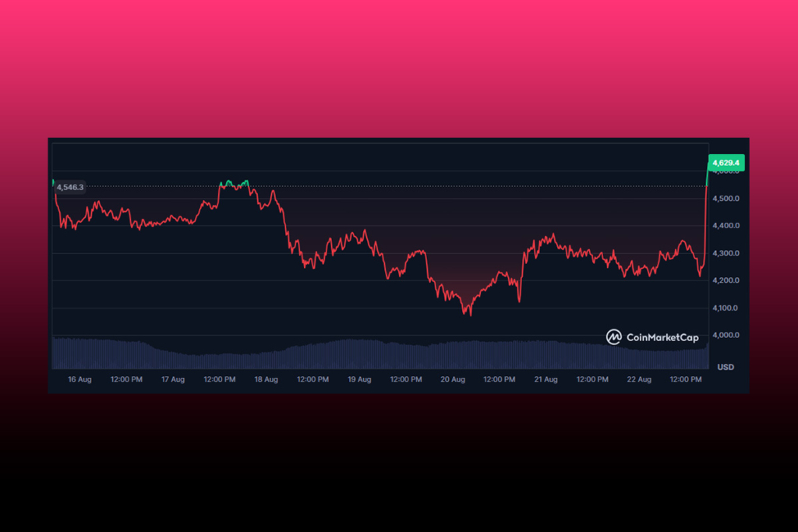The image size is (798, 532).
Task: Click the CoinMarketCap watermark text
Action: [x=662, y=337]
